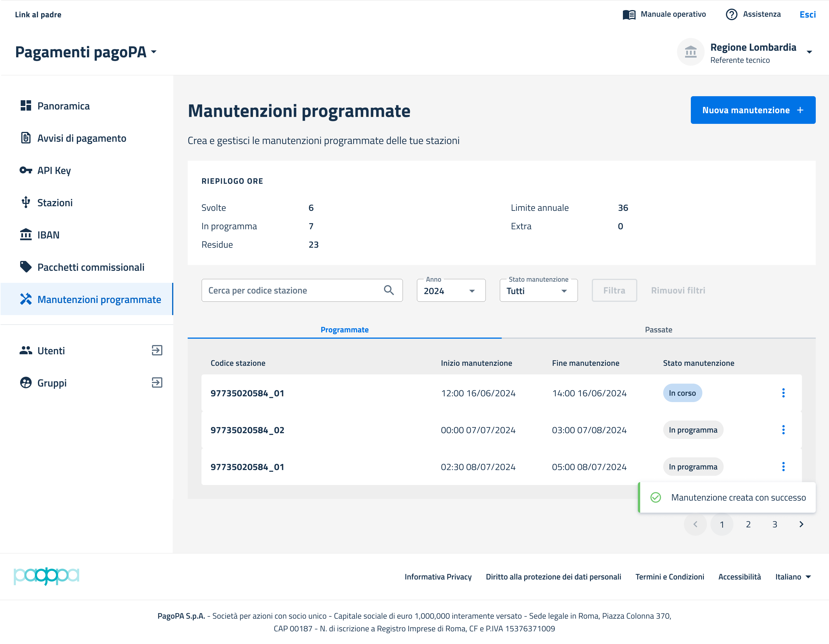Image resolution: width=829 pixels, height=644 pixels.
Task: Click the Cerca per codice stazione field
Action: point(292,291)
